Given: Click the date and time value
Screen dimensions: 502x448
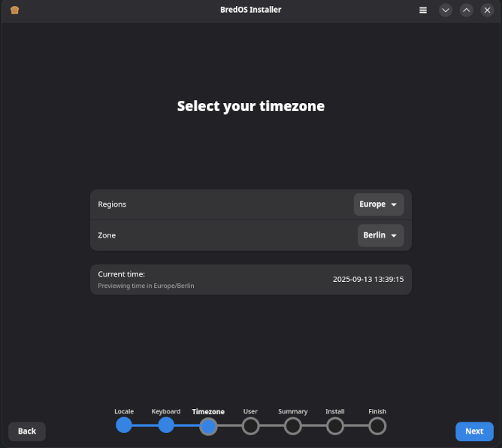Looking at the screenshot, I should [x=368, y=279].
